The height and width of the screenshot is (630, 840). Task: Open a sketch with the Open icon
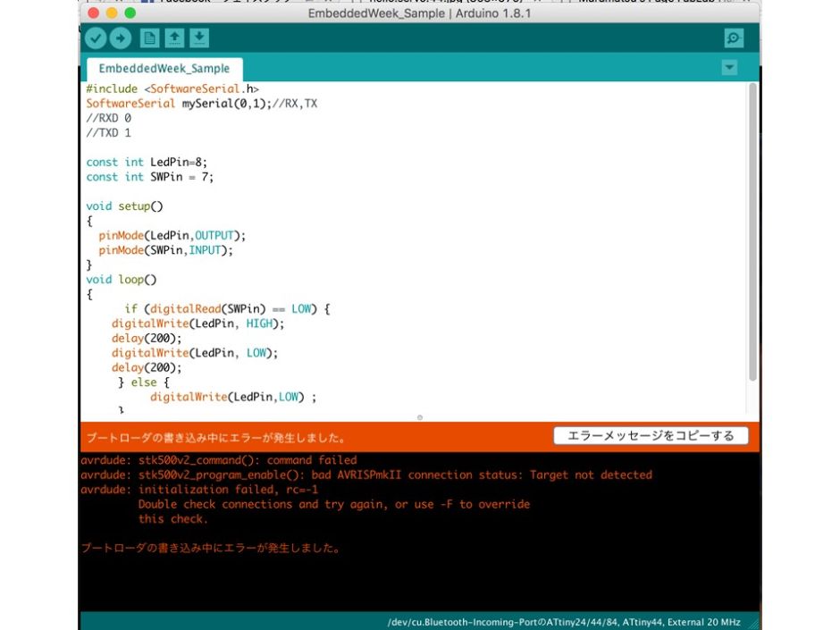(174, 38)
